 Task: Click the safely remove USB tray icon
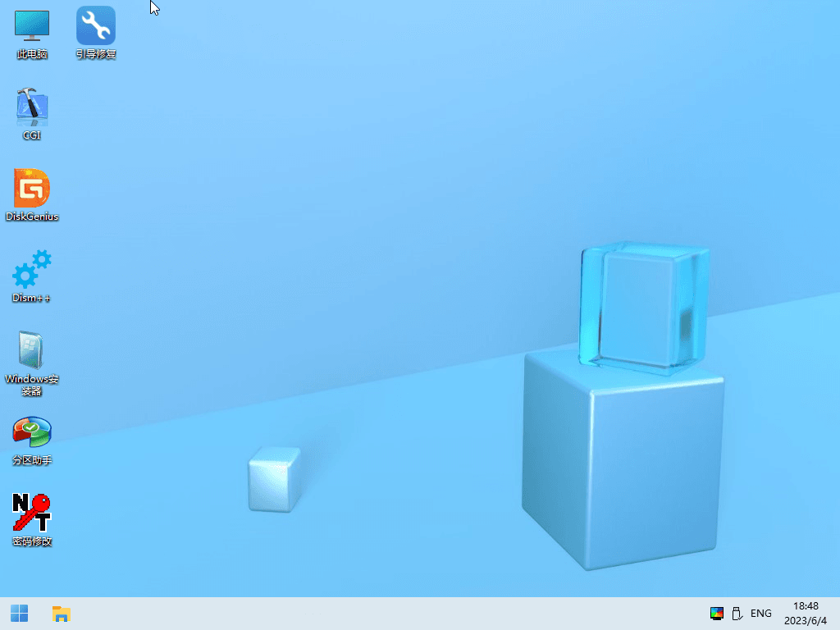pyautogui.click(x=737, y=613)
